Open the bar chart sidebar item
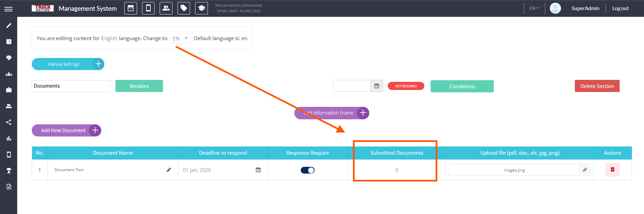This screenshot has height=214, width=644. [9, 139]
